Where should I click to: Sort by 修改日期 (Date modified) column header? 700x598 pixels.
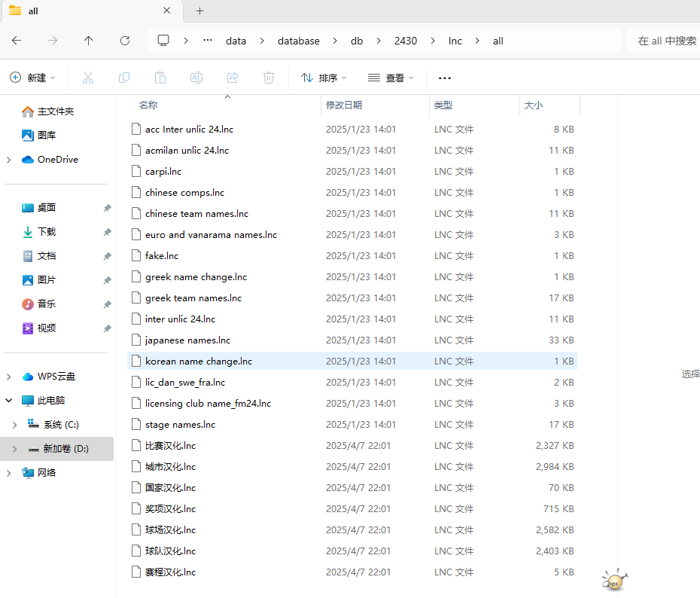pos(344,105)
